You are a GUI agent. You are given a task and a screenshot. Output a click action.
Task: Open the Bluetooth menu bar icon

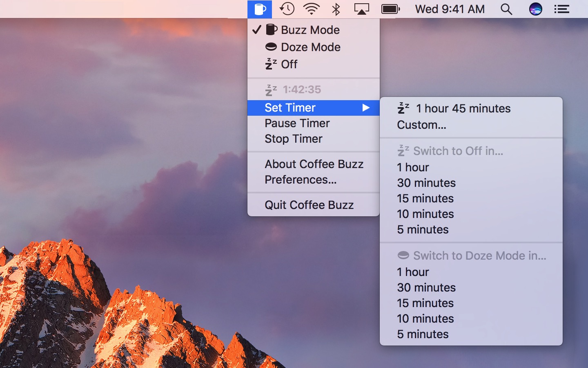[336, 9]
